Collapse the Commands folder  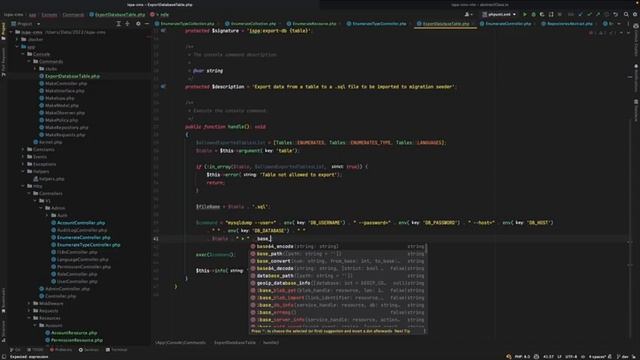(29, 61)
